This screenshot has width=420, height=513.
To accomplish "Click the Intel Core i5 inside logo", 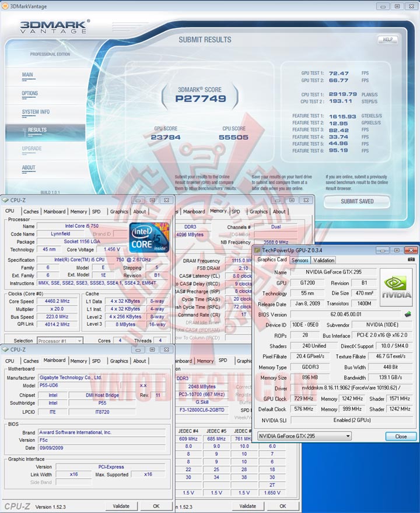I will tap(149, 237).
